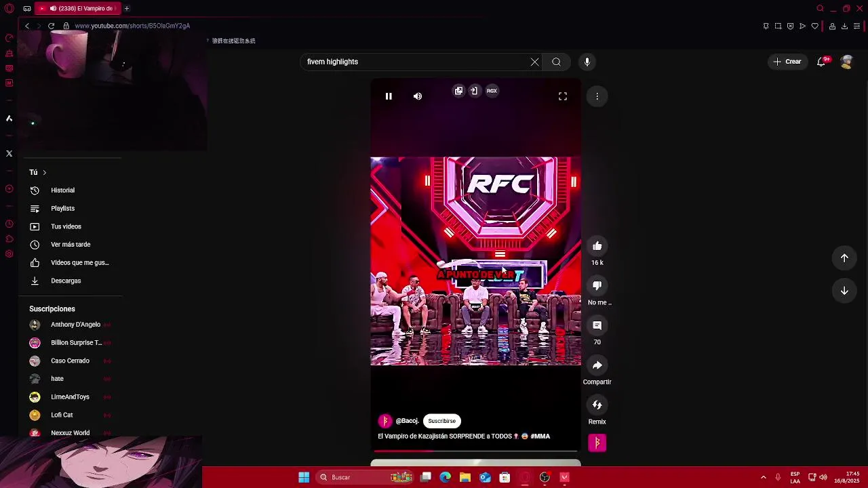Open the Remix option
868x488 pixels.
597,405
